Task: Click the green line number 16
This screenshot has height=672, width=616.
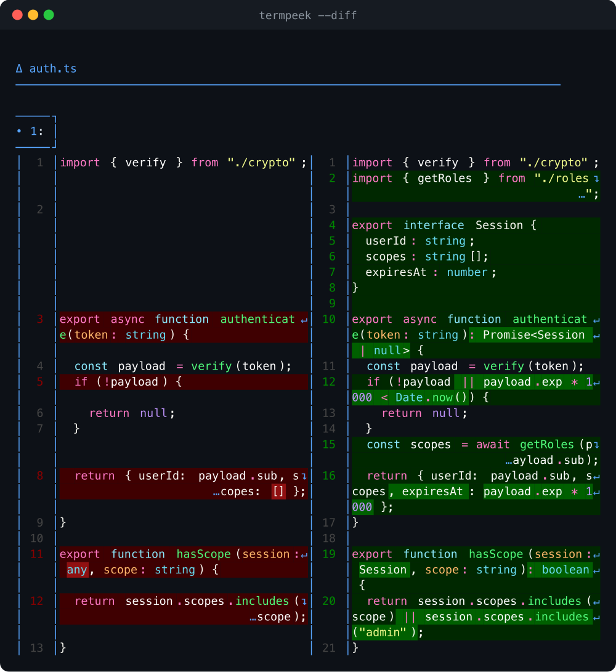Action: click(329, 476)
